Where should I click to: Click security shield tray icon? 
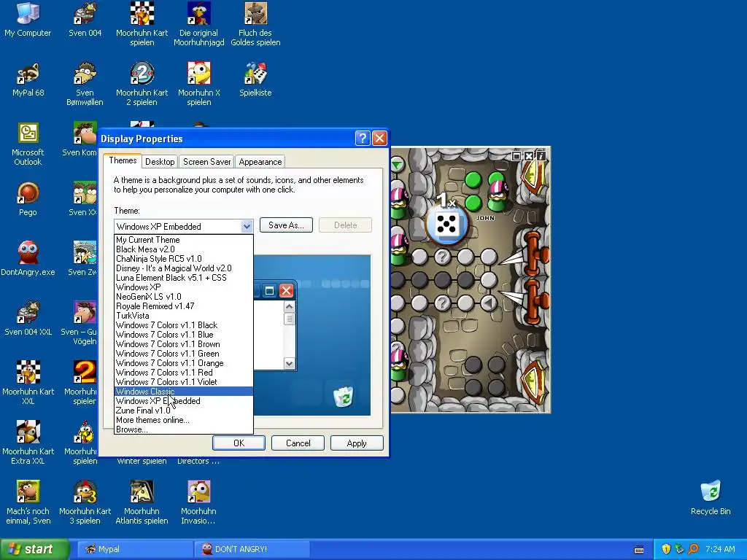665,549
